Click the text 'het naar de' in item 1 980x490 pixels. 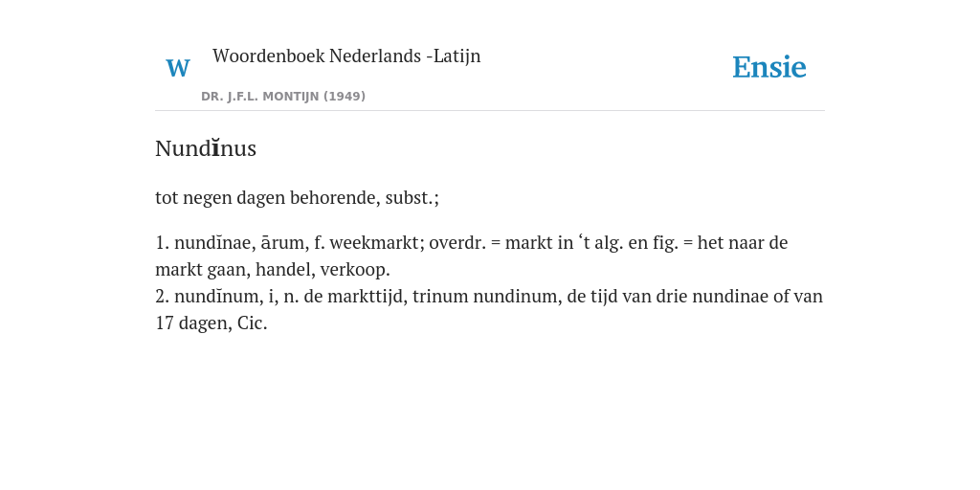coord(743,242)
